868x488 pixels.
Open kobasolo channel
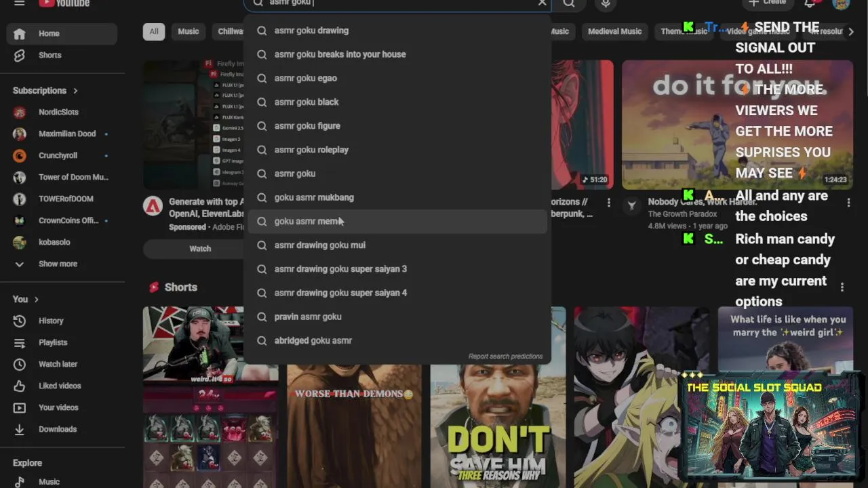[62, 242]
